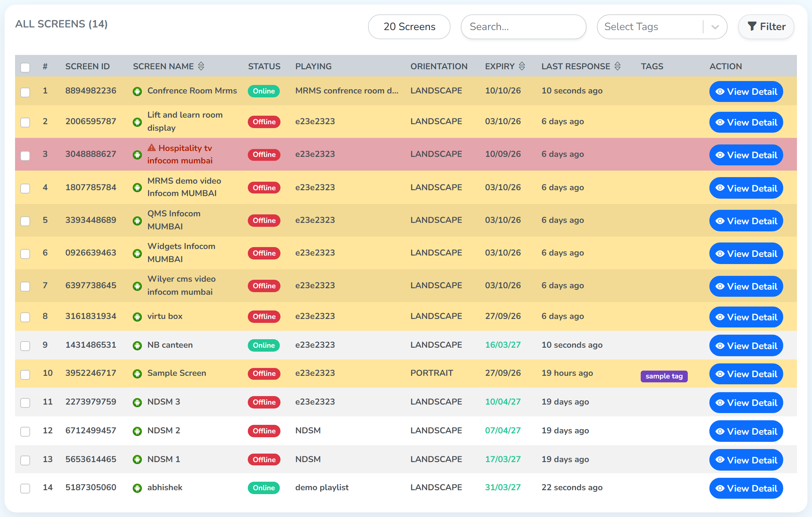
Task: Click into the Search field
Action: click(x=523, y=26)
